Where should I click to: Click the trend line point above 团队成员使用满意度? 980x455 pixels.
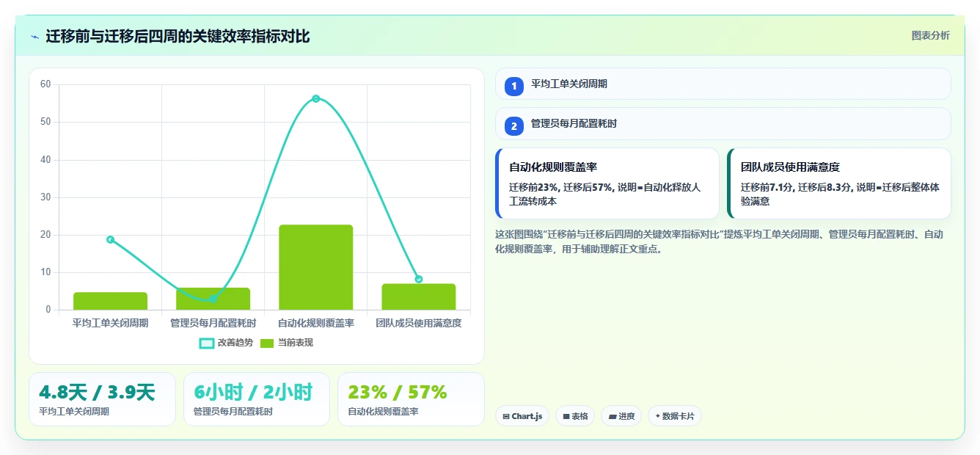click(418, 279)
